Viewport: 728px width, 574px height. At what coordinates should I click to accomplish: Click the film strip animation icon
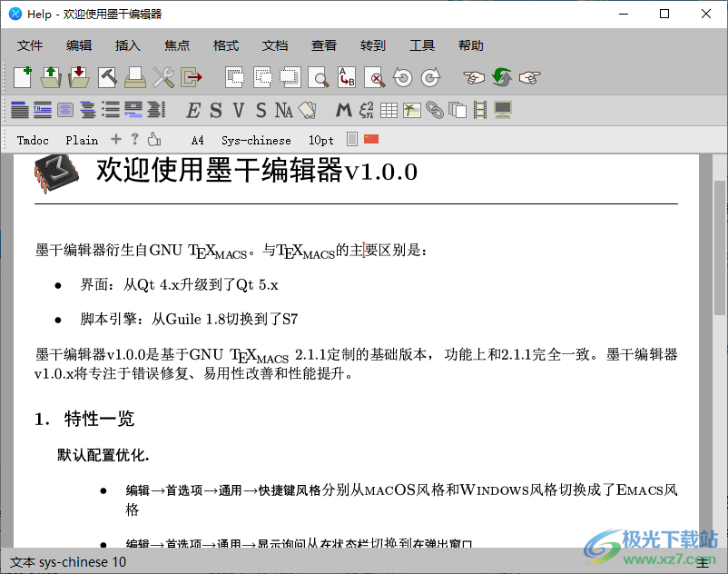pos(480,110)
